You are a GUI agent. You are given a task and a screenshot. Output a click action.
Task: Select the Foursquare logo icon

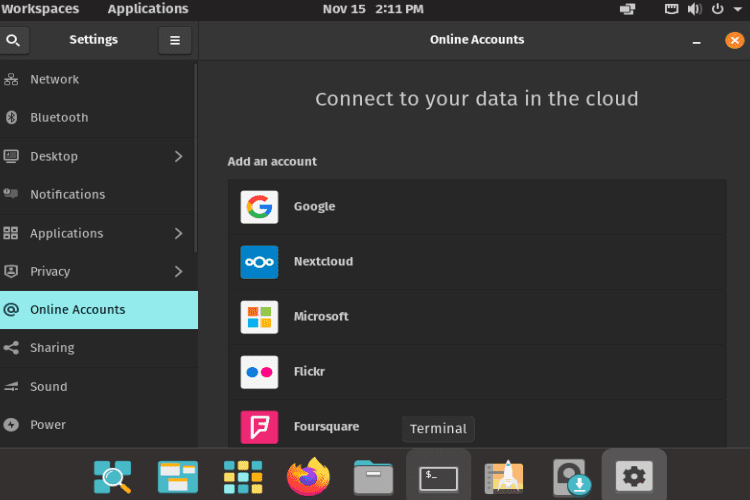pos(259,427)
